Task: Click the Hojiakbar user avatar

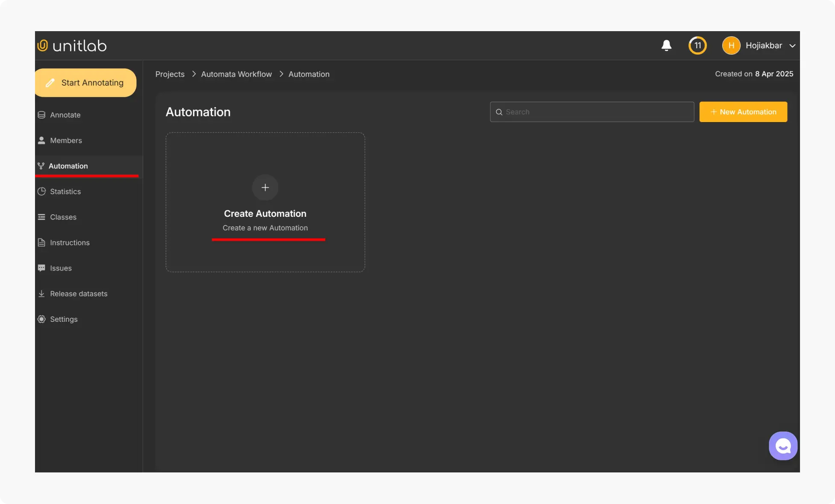Action: tap(731, 46)
